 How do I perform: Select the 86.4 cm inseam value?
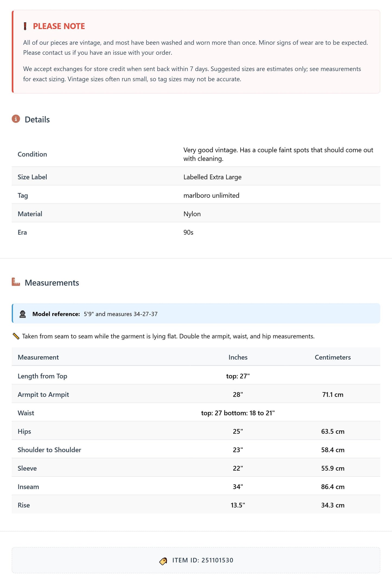pyautogui.click(x=333, y=487)
